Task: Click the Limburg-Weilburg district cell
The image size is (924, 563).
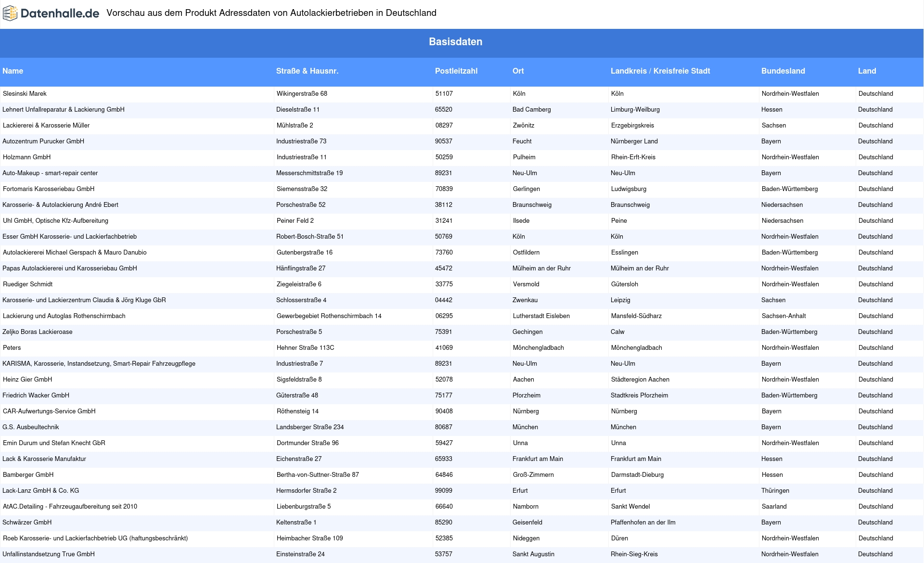Action: pos(635,110)
